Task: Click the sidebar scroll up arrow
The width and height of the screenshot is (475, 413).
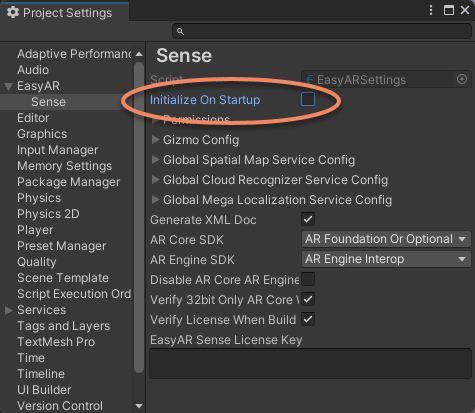Action: (139, 54)
